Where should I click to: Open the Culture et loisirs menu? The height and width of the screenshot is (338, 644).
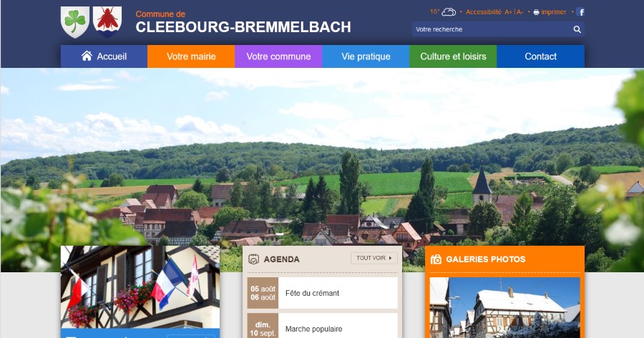tap(453, 56)
